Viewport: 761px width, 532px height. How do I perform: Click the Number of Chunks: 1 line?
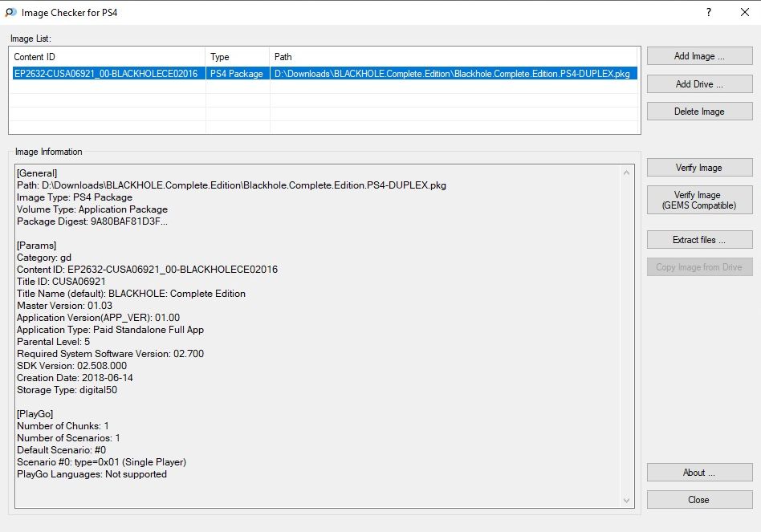(63, 426)
